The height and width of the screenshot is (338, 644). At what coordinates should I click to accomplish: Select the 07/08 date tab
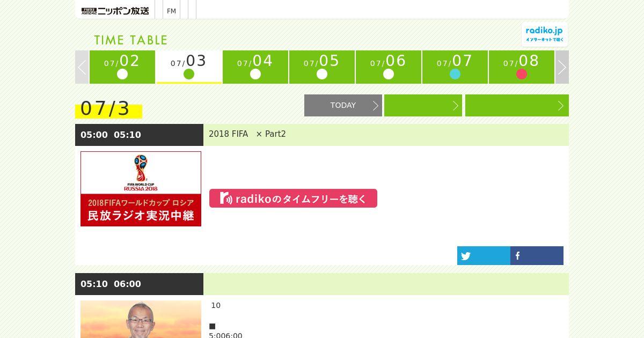click(x=522, y=67)
